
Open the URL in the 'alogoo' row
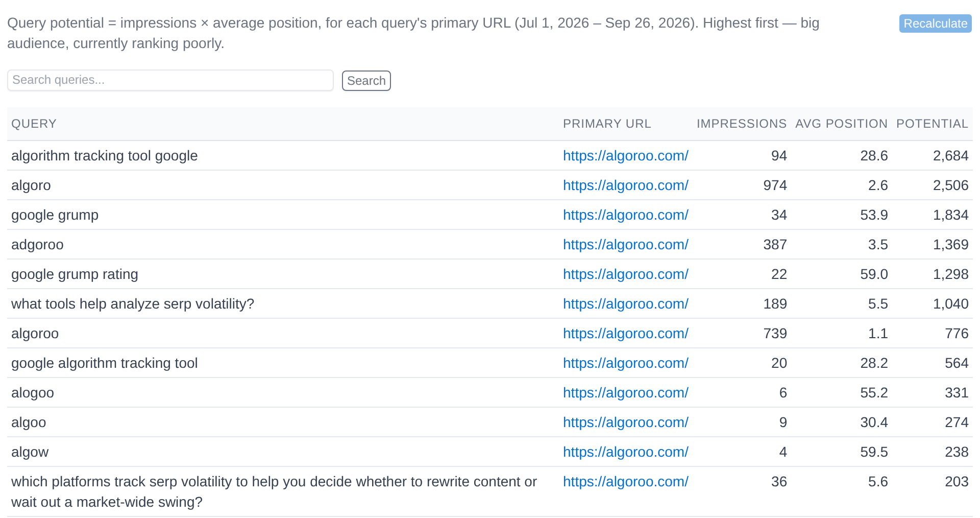tap(625, 393)
